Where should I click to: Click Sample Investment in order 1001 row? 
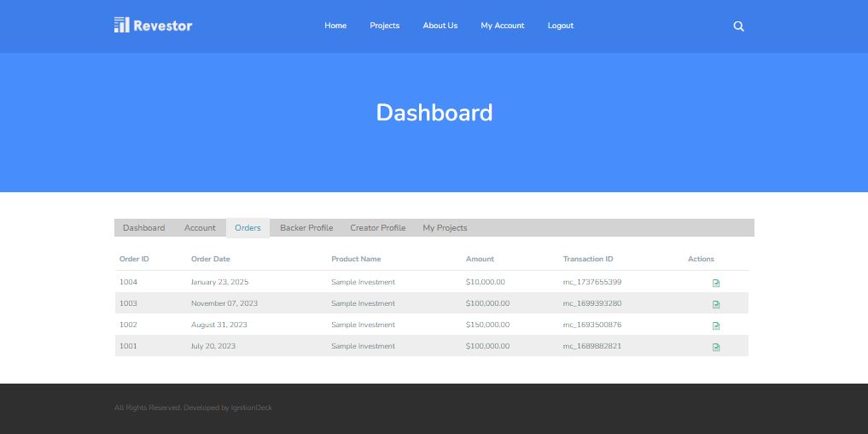point(363,346)
